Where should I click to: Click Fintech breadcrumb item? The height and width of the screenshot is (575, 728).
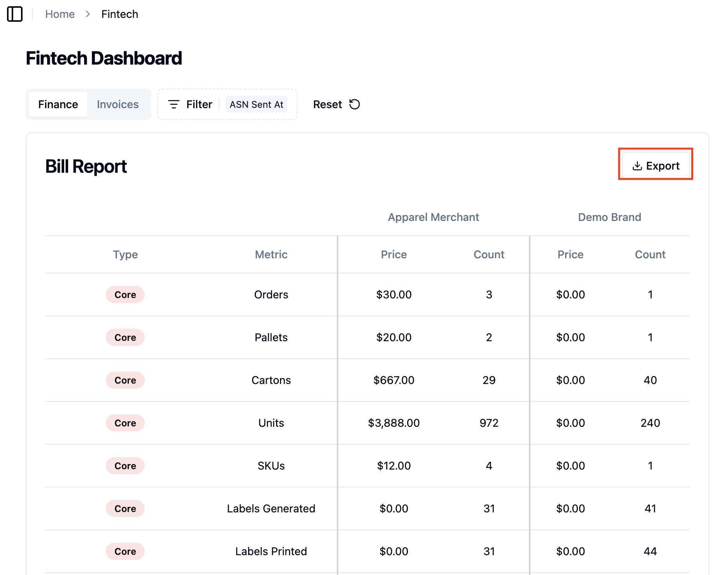click(120, 14)
